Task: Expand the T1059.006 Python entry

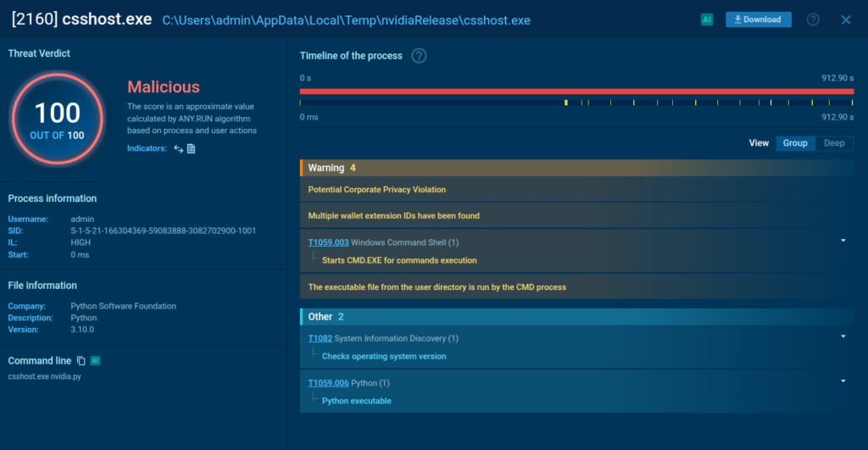Action: (x=843, y=382)
